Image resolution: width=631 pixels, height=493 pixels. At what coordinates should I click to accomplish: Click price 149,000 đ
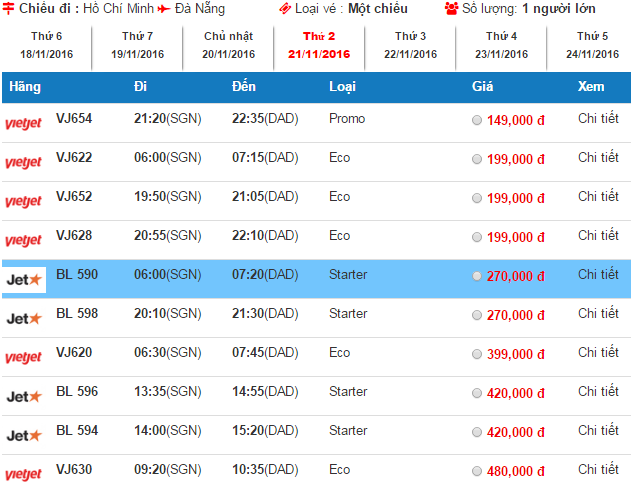point(516,120)
